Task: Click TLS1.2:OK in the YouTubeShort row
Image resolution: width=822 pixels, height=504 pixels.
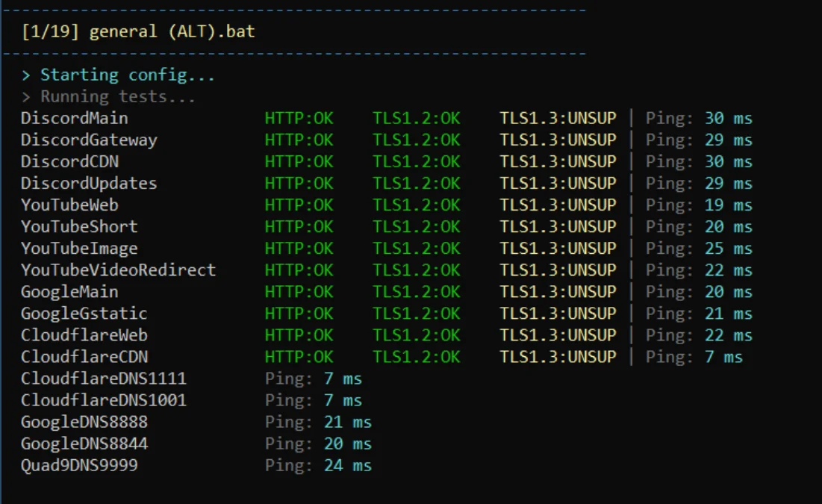Action: (417, 226)
